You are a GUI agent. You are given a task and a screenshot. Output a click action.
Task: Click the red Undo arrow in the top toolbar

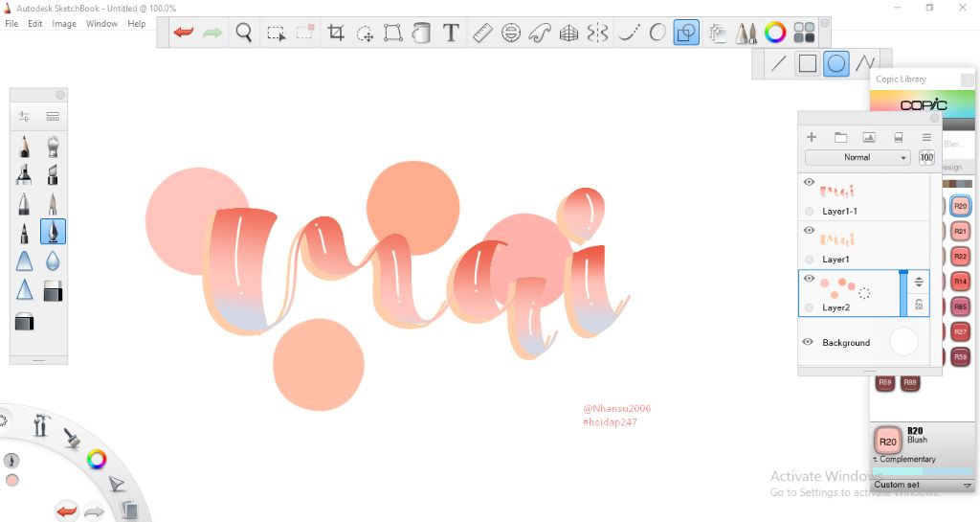tap(183, 32)
